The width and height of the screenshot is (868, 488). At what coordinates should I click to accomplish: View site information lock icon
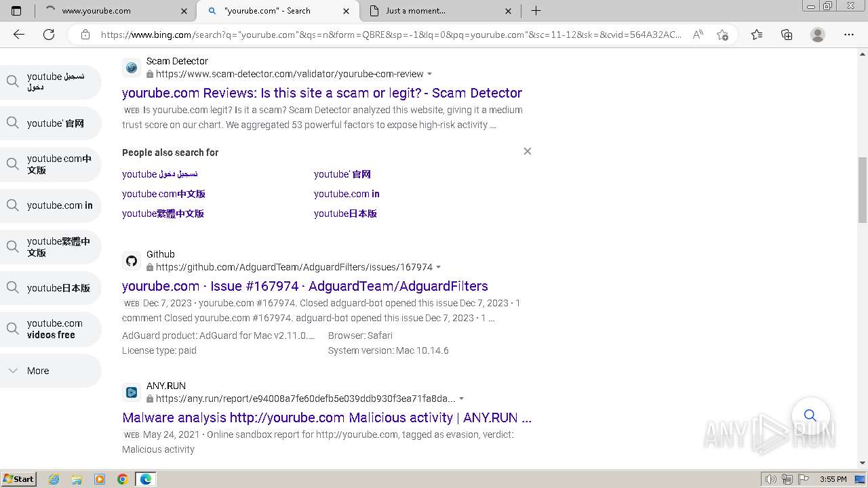(85, 35)
